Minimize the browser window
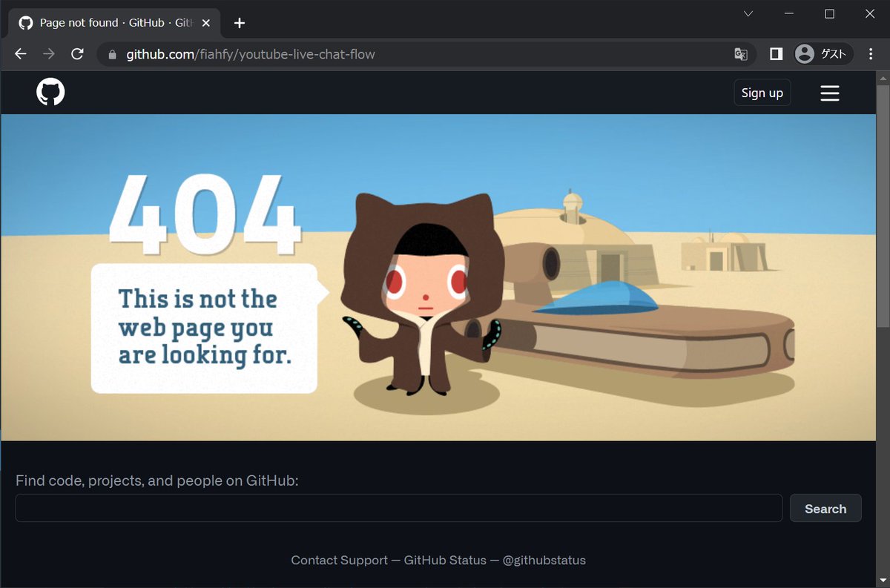This screenshot has height=588, width=890. tap(789, 14)
